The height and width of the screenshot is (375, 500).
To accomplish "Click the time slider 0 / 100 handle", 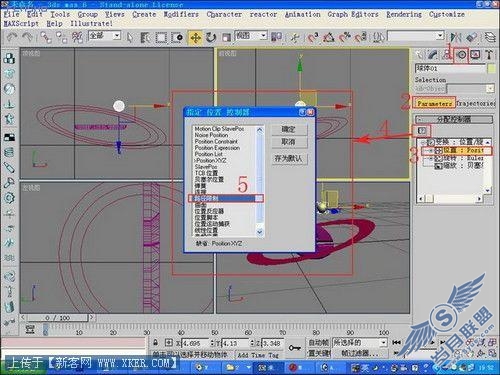I will point(57,318).
